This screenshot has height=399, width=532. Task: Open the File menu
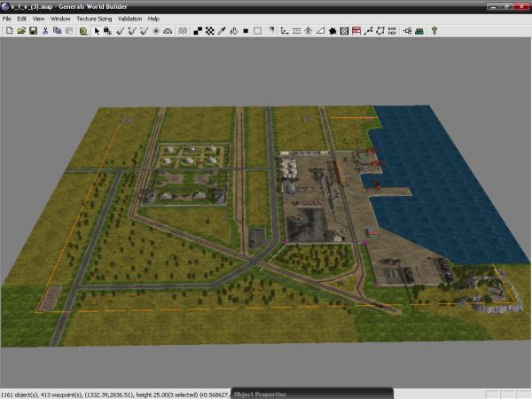(x=7, y=19)
